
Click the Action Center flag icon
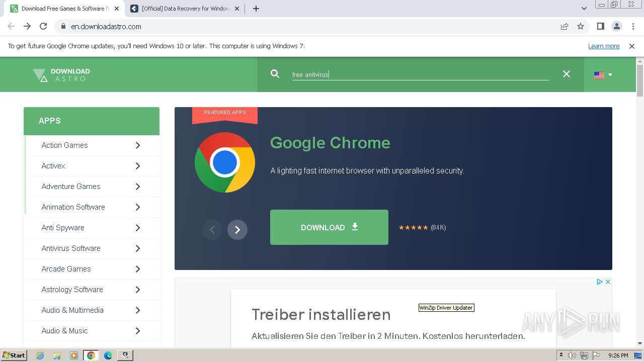(596, 355)
